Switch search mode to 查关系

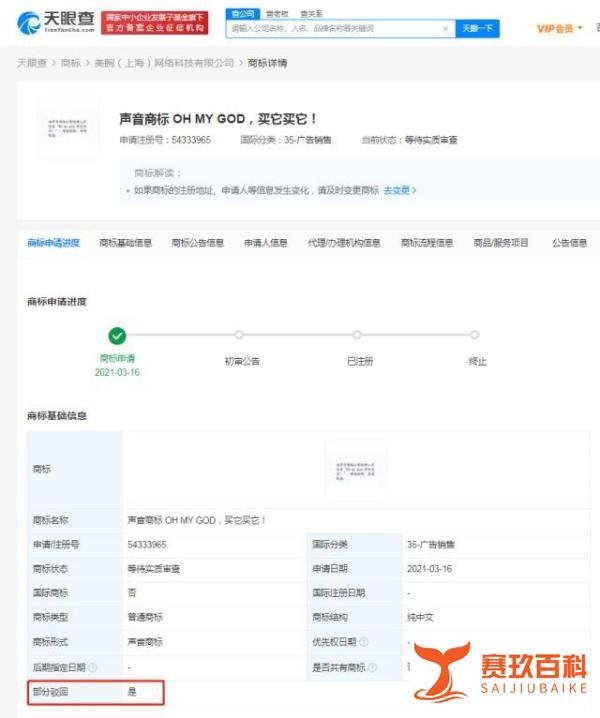pyautogui.click(x=311, y=14)
